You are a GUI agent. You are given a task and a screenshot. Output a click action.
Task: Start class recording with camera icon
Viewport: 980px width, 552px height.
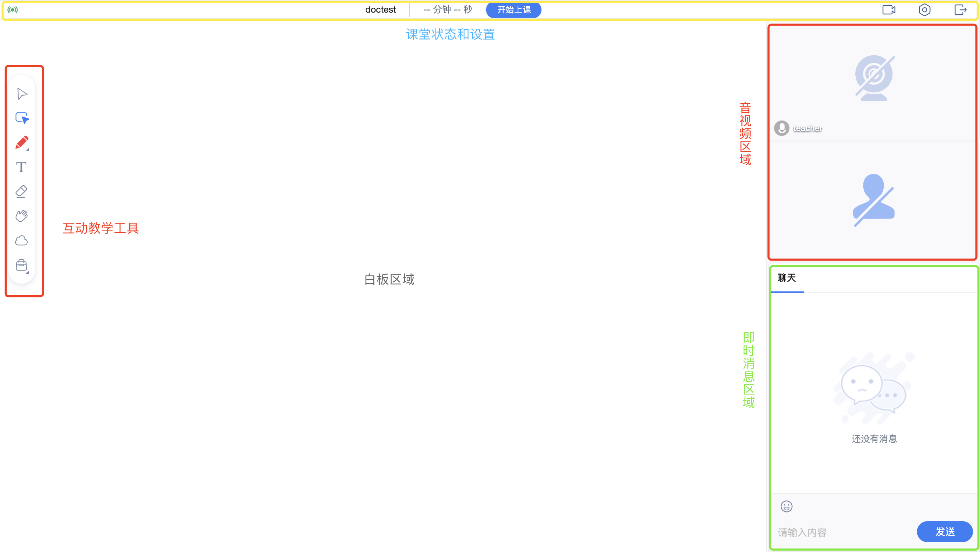889,9
